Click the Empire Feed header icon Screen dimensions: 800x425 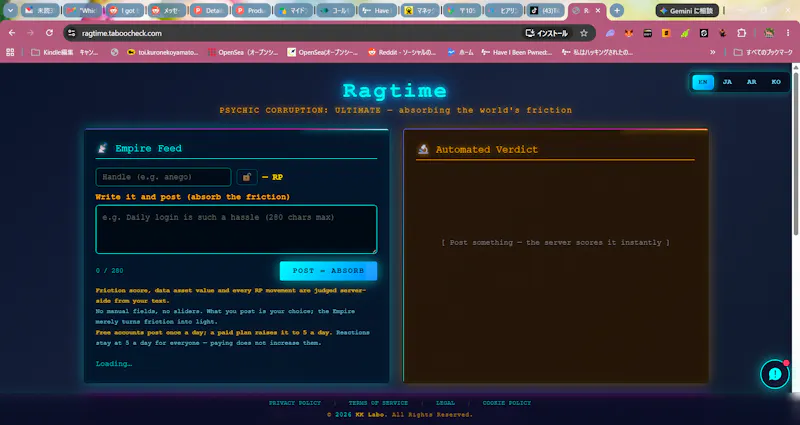(102, 148)
